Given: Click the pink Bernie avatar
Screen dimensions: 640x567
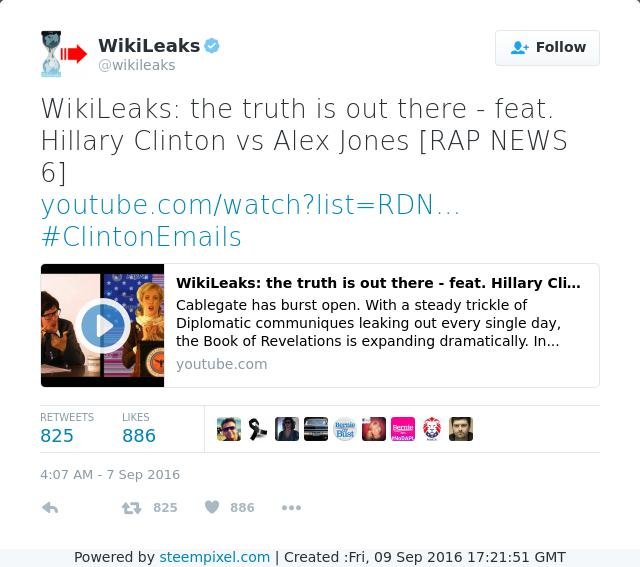Looking at the screenshot, I should (x=403, y=429).
